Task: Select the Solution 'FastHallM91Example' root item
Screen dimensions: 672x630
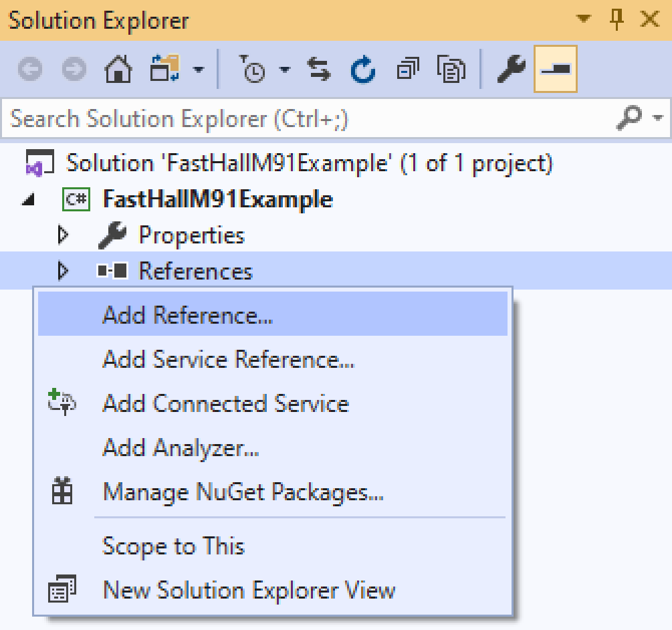Action: [309, 163]
